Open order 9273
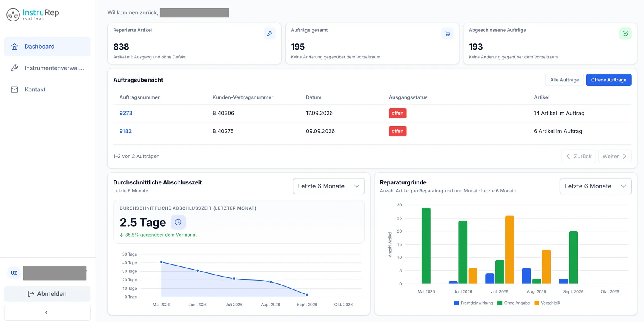This screenshot has height=322, width=644. coord(126,113)
